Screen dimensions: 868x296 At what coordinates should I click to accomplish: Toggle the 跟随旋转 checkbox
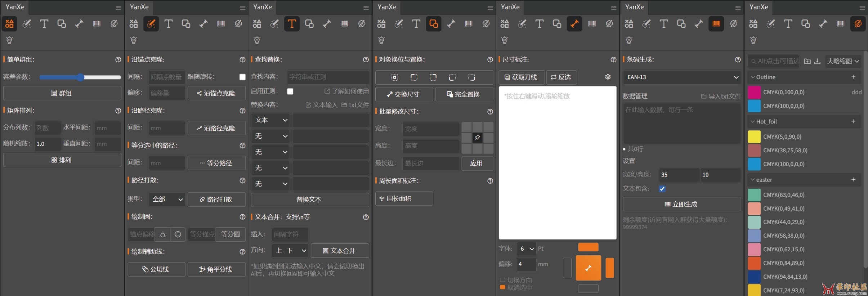[242, 77]
